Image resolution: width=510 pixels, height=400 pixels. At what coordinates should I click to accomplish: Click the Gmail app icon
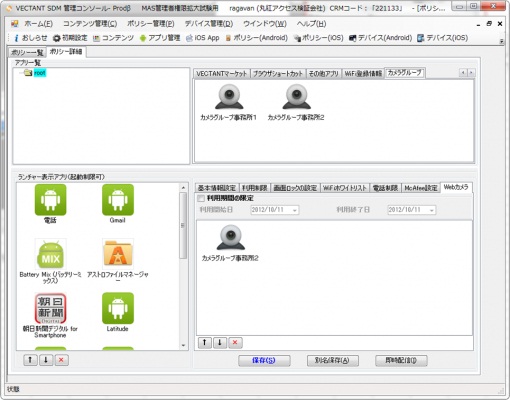pyautogui.click(x=118, y=200)
